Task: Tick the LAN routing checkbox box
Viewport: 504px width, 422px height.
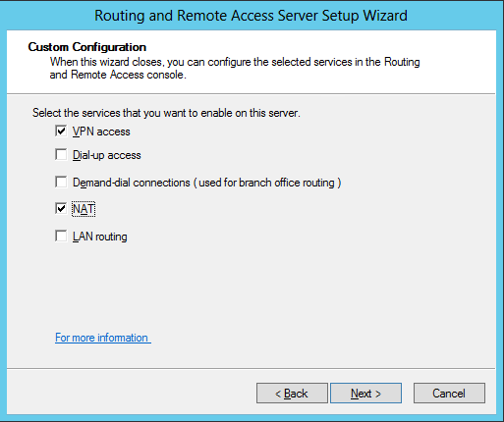Action: click(x=61, y=236)
